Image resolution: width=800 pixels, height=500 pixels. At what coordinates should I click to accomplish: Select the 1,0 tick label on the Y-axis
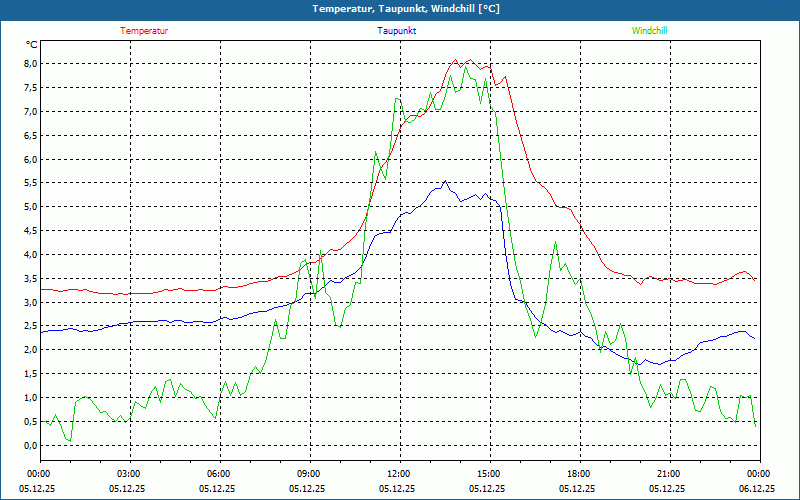pos(30,397)
